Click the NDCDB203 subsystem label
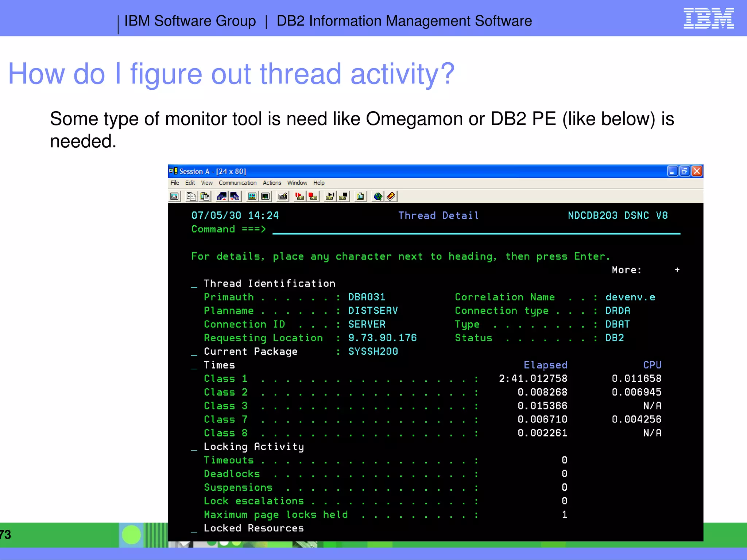The height and width of the screenshot is (560, 747). pos(593,215)
